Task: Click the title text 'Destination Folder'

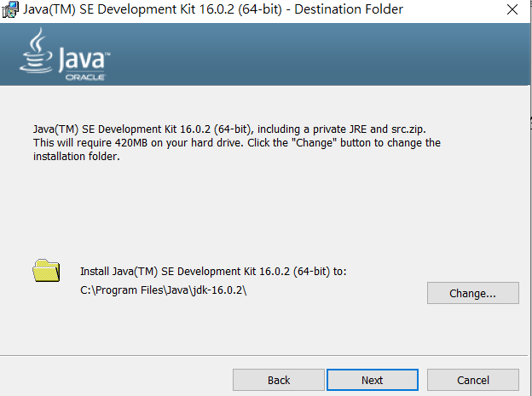Action: pos(349,9)
